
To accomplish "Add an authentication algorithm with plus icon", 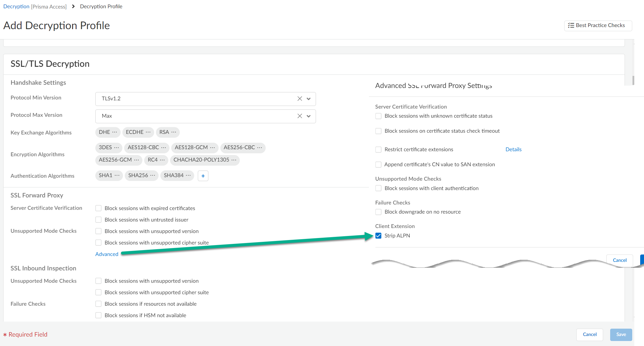I will click(203, 176).
